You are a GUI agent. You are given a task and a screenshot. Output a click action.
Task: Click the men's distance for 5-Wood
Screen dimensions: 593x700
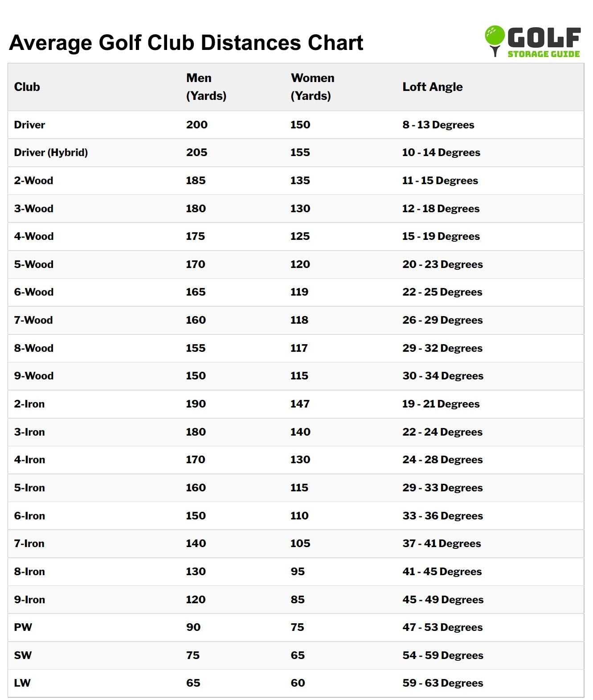click(x=196, y=264)
